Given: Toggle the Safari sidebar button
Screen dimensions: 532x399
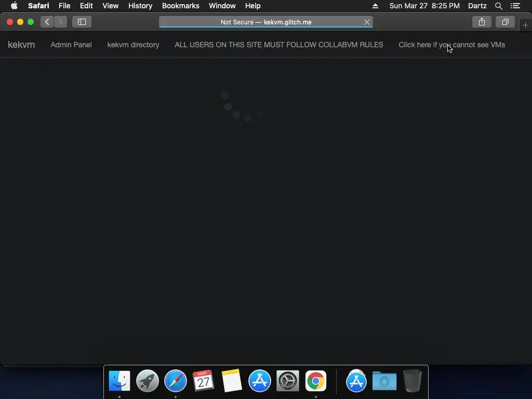Looking at the screenshot, I should pyautogui.click(x=82, y=22).
